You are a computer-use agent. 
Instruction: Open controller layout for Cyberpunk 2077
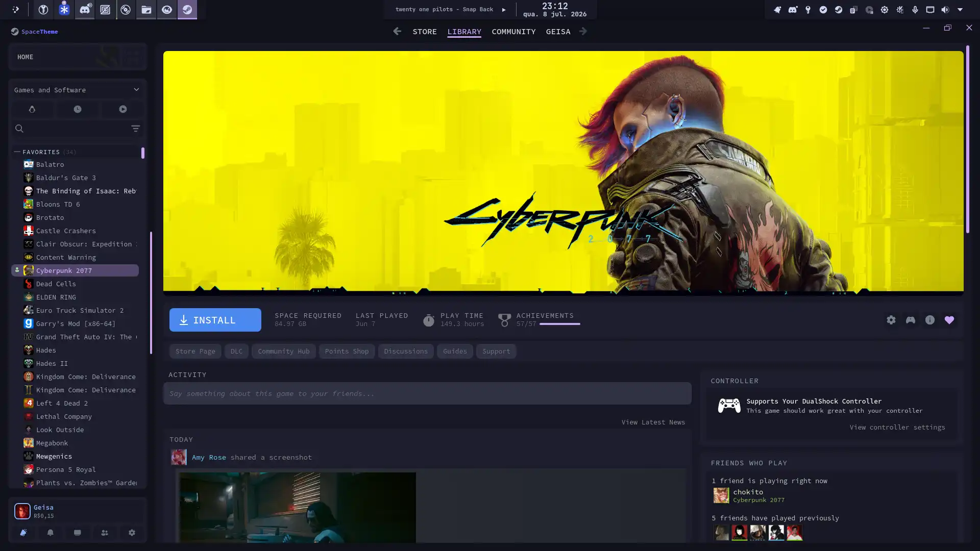coord(911,320)
